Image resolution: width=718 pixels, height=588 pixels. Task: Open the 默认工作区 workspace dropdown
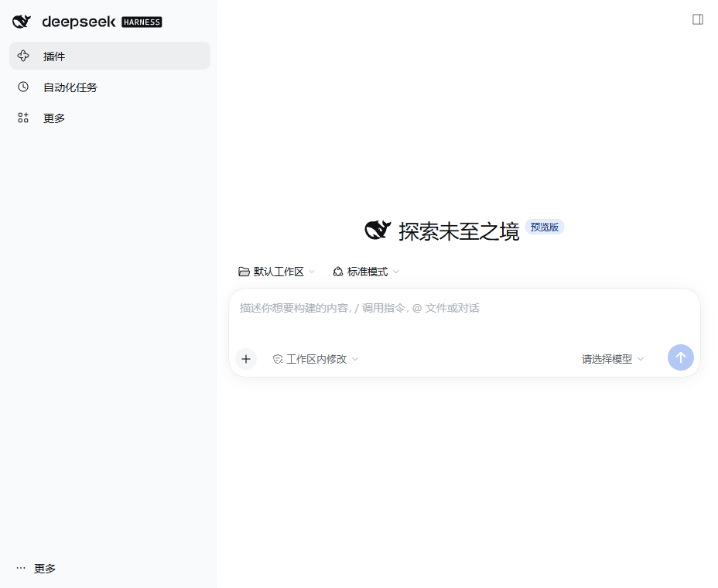click(276, 272)
